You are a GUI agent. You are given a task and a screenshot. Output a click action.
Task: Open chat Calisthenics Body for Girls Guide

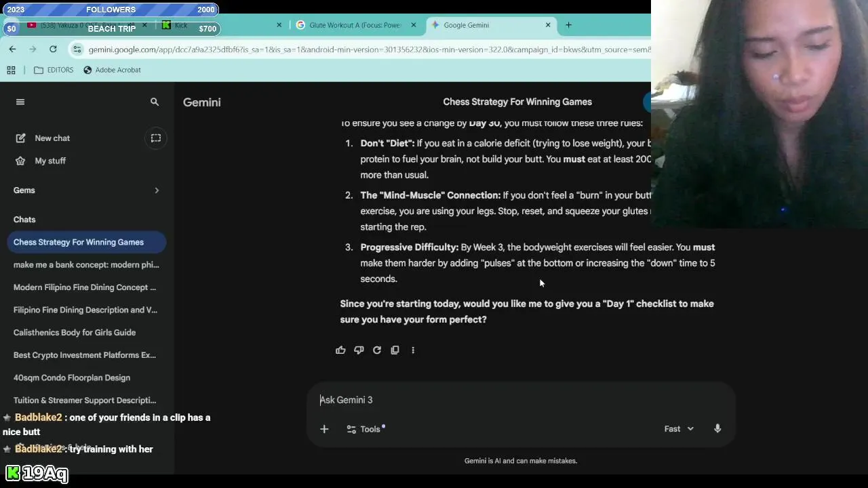(x=87, y=333)
